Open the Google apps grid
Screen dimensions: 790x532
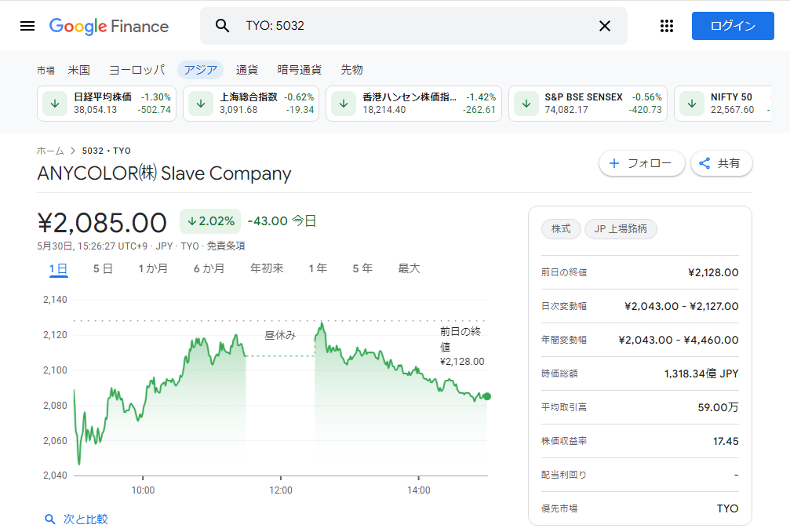pyautogui.click(x=667, y=26)
